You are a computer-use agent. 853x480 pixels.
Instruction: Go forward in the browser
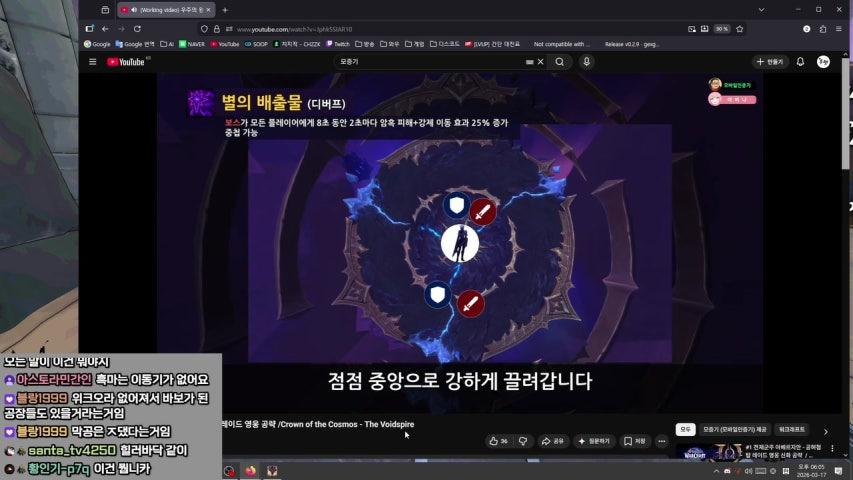[121, 29]
